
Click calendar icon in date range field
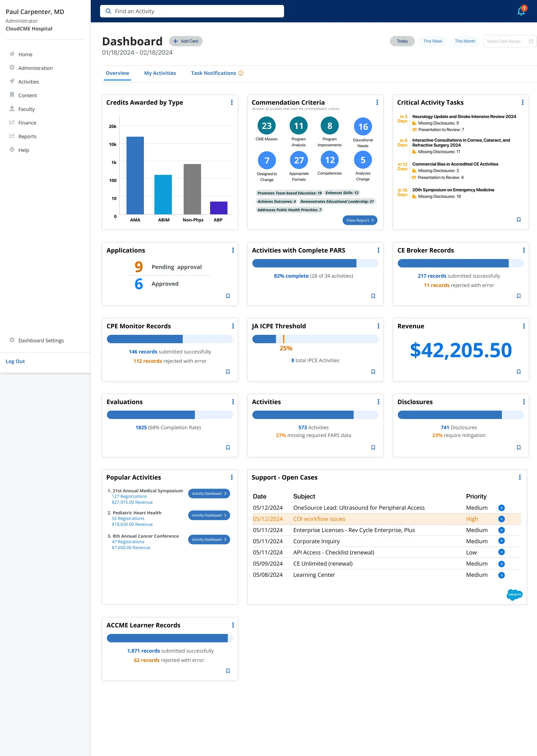pyautogui.click(x=531, y=41)
